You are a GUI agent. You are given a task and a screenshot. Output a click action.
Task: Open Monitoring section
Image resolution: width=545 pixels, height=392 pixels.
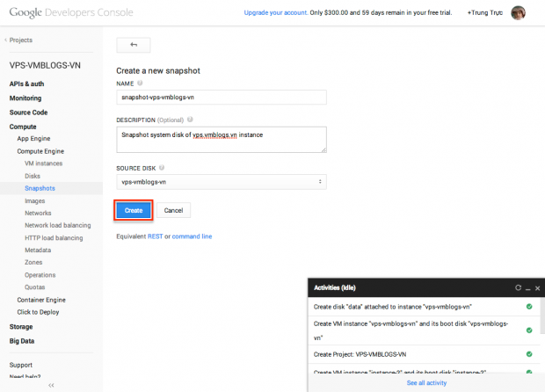25,98
